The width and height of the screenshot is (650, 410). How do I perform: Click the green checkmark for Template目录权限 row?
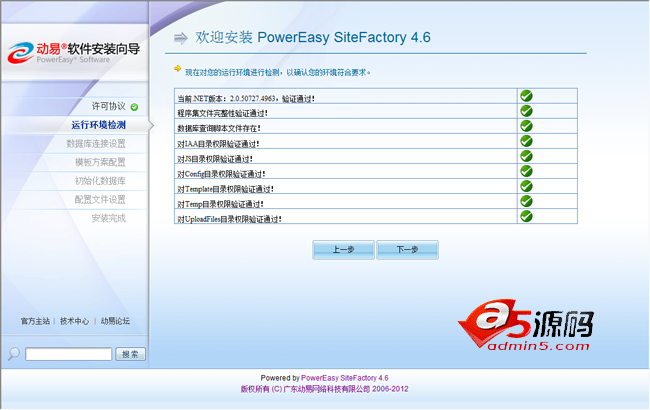pyautogui.click(x=526, y=186)
